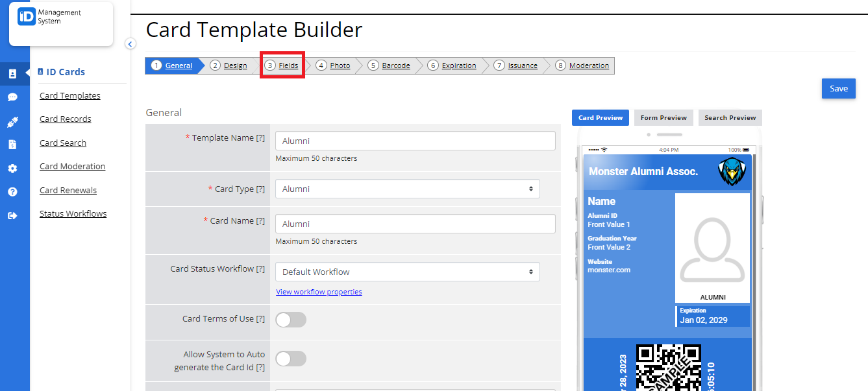Switch to the Search Preview tab
The width and height of the screenshot is (868, 391).
pos(730,117)
